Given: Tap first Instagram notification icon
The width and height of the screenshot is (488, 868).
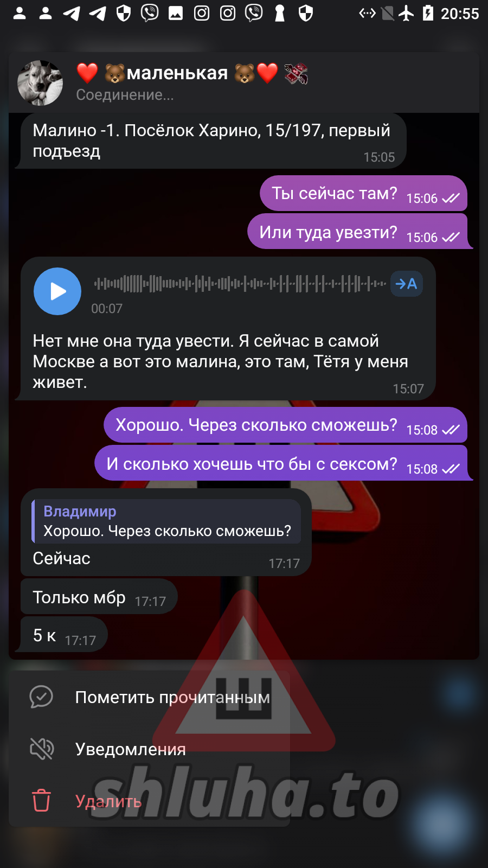Looking at the screenshot, I should 202,13.
